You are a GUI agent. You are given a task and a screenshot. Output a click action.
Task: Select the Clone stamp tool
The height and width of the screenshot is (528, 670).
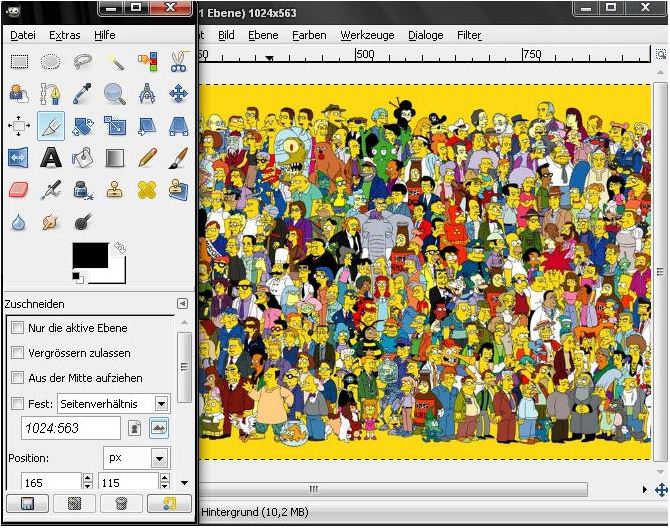[x=115, y=190]
